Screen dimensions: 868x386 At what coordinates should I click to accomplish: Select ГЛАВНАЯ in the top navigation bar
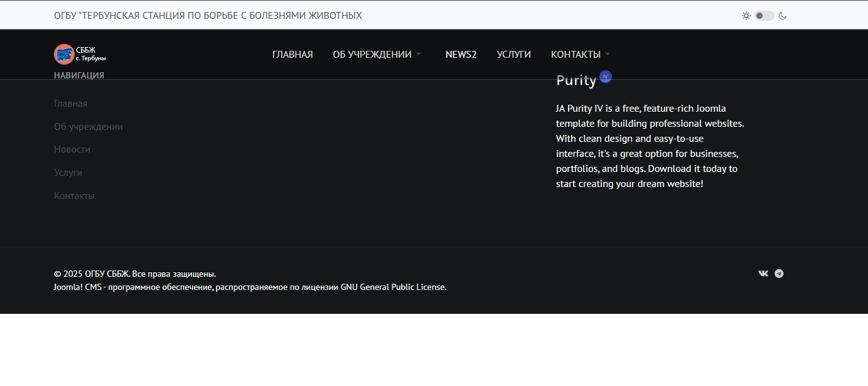[x=292, y=55]
